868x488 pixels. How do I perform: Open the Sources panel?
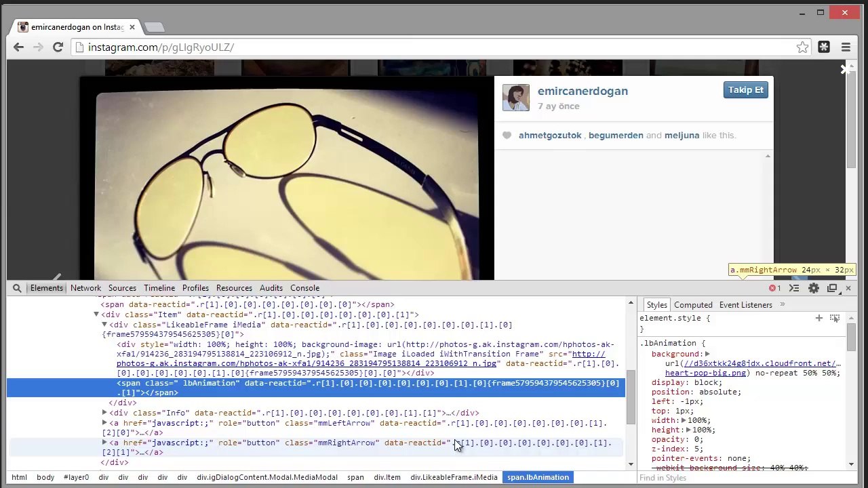[x=122, y=288]
